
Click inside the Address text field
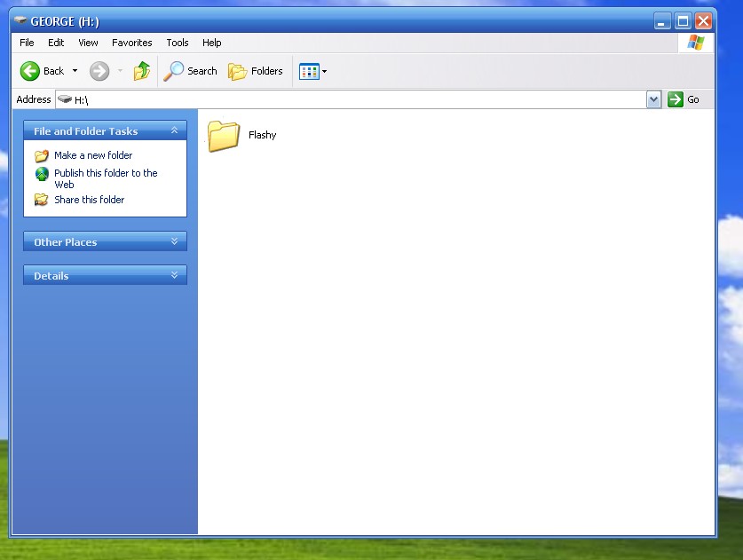tap(355, 99)
